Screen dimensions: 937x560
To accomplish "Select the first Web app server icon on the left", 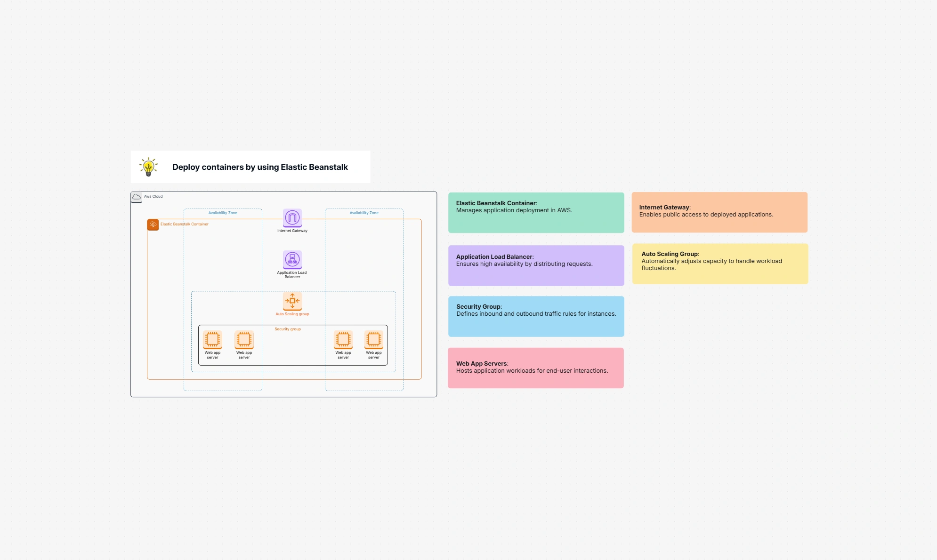I will [x=212, y=339].
